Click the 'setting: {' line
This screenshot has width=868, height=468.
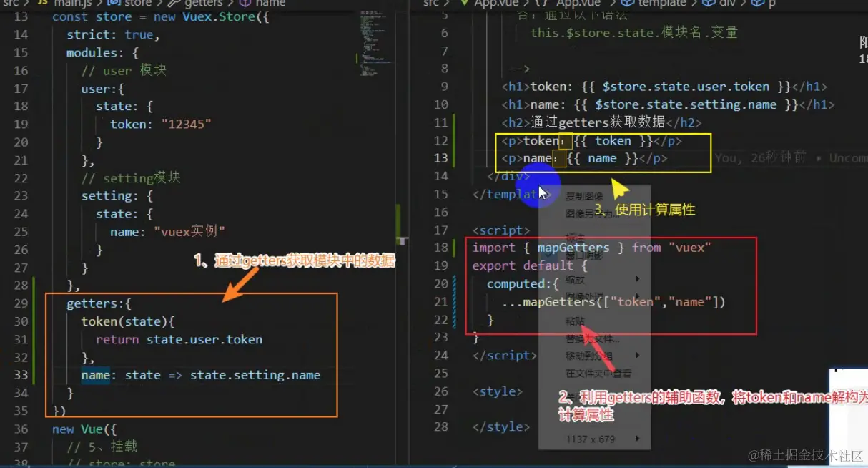click(x=117, y=195)
